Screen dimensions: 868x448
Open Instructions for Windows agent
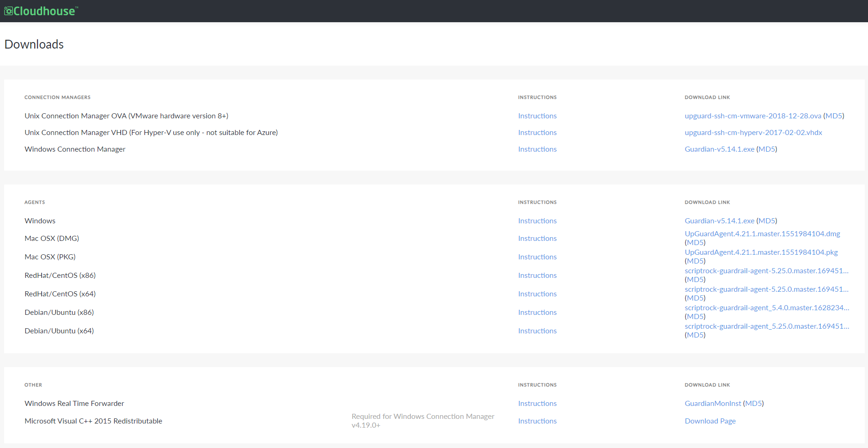coord(537,221)
